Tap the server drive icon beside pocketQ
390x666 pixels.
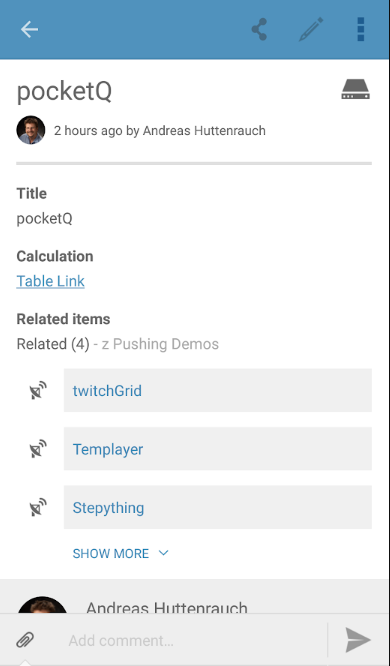356,89
